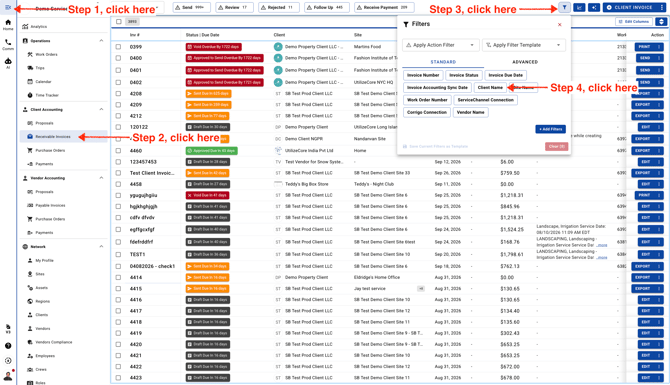Click the Client Invoice create button

[630, 7]
